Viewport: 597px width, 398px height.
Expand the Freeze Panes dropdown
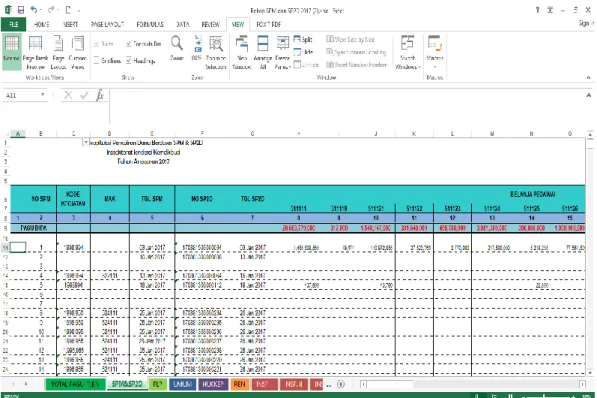click(283, 52)
